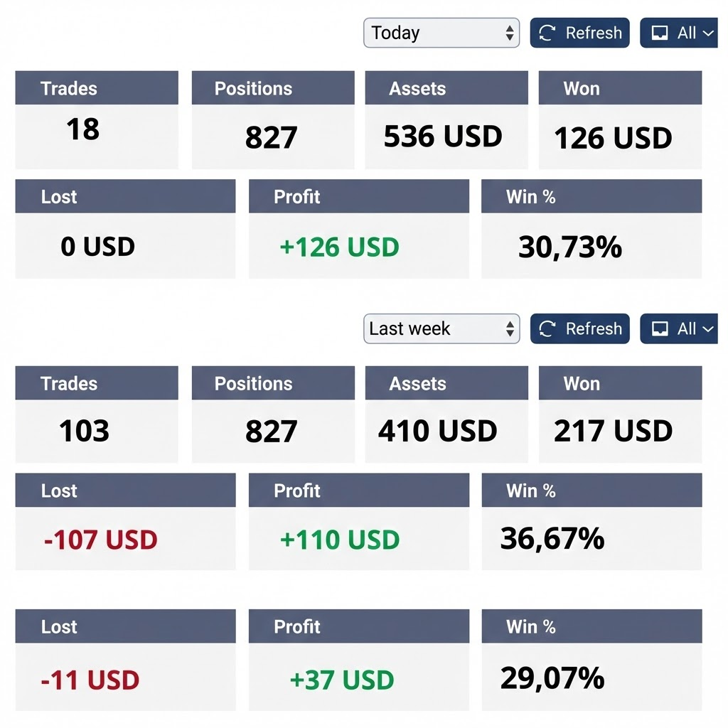Expand the All chevron in the Today row
Image resolution: width=728 pixels, height=728 pixels.
coord(708,33)
